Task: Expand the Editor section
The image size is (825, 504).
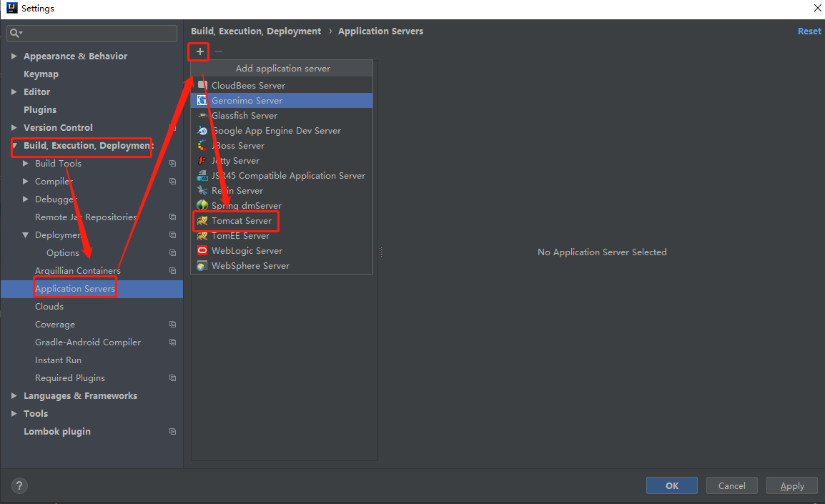Action: [x=14, y=92]
